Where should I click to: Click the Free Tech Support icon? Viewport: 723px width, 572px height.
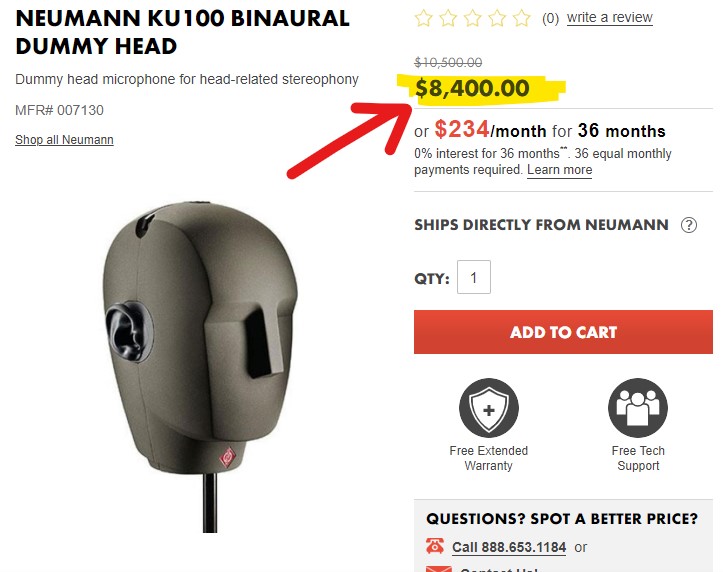point(637,408)
